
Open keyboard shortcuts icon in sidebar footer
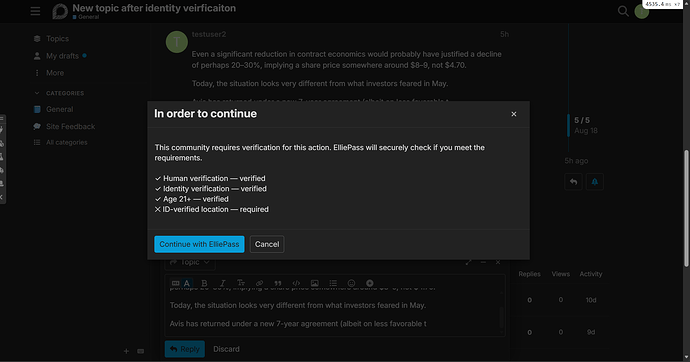(141, 351)
